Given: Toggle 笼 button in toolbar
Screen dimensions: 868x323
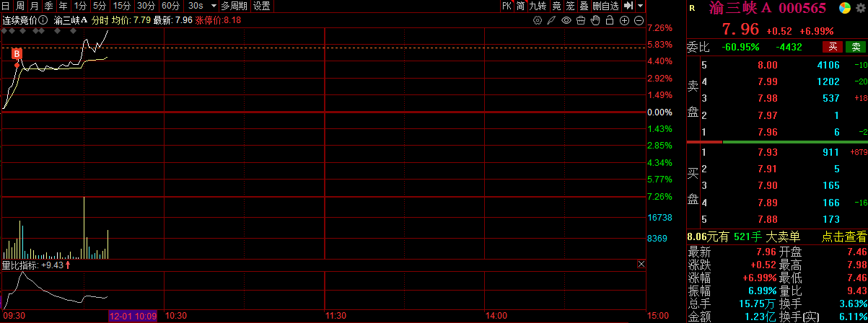Looking at the screenshot, I should pyautogui.click(x=570, y=6).
